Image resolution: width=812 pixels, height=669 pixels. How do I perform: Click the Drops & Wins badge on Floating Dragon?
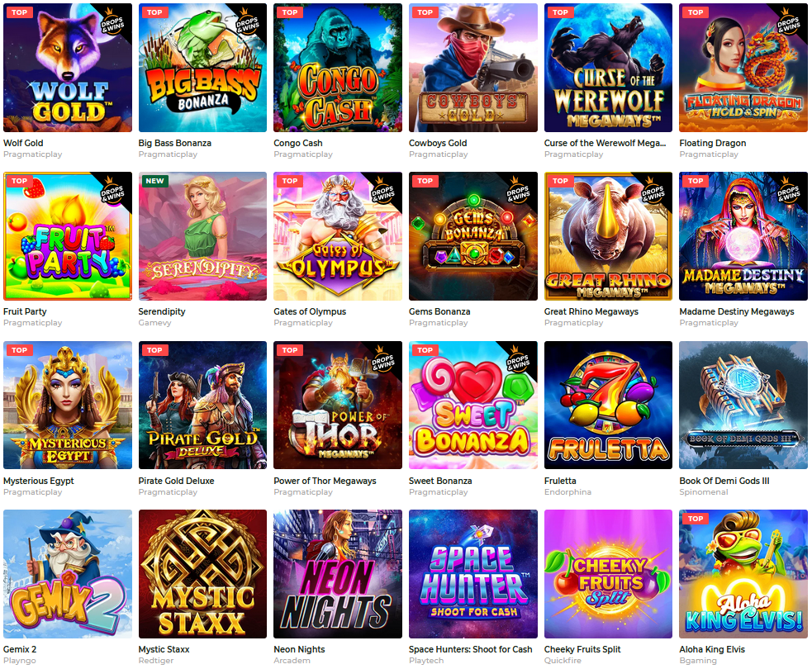point(788,23)
